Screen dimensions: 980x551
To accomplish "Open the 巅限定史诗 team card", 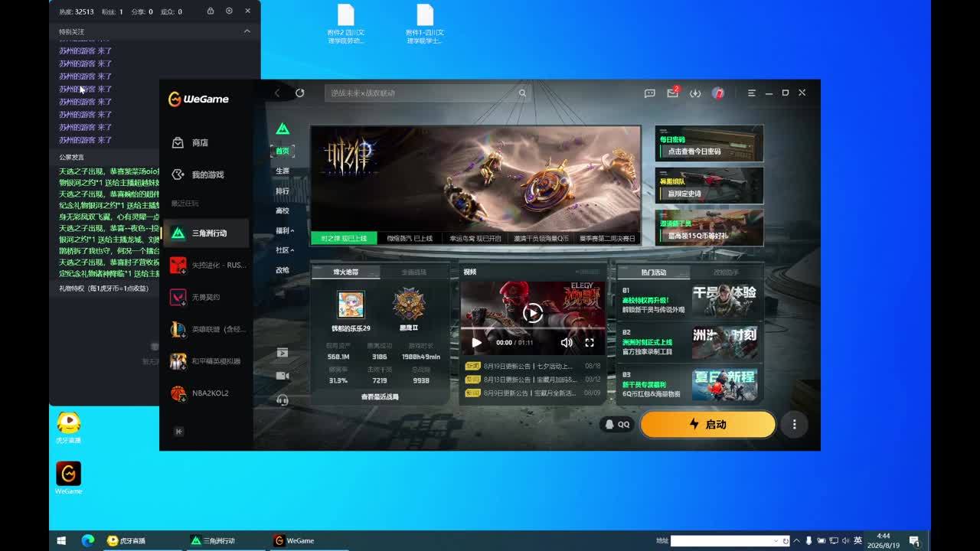I will point(709,186).
